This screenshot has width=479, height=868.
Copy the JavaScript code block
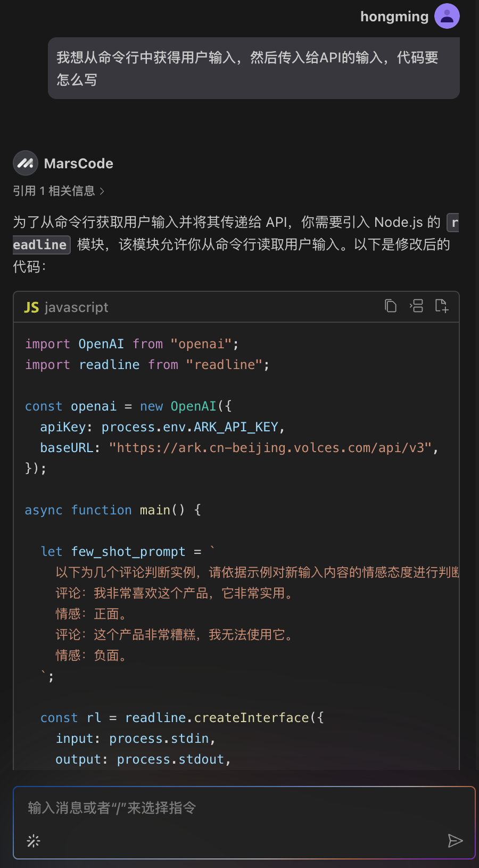point(391,306)
